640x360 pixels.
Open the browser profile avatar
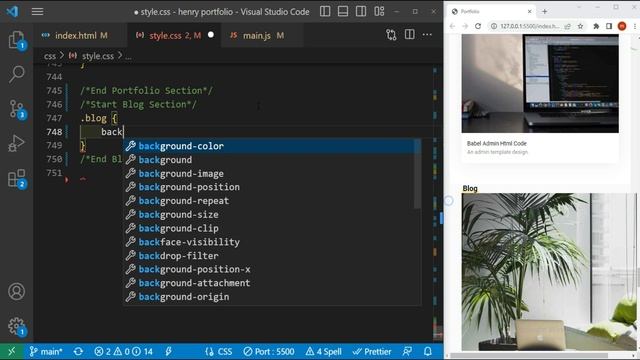[x=622, y=26]
